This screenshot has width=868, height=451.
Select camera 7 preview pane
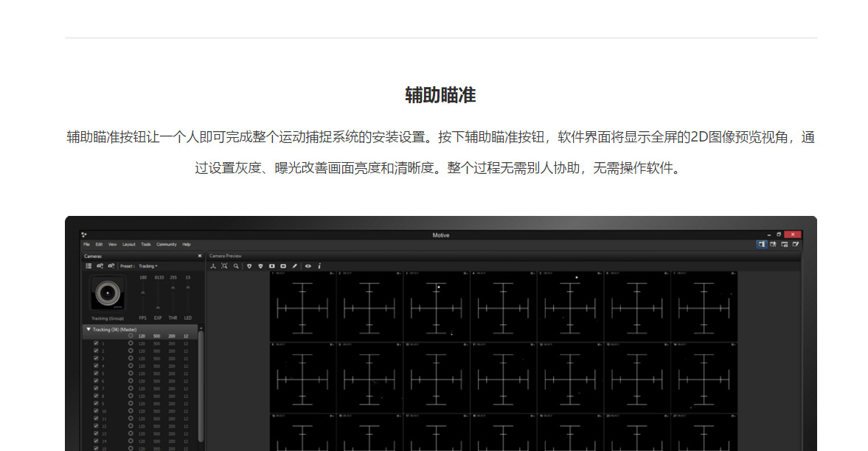pos(704,306)
